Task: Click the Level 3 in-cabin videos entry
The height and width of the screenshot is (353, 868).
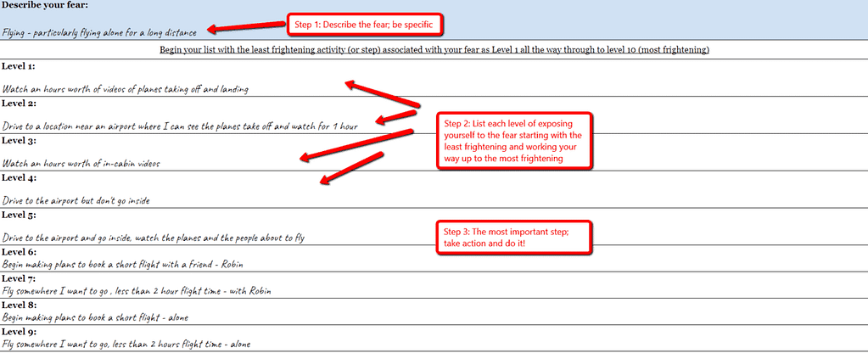Action: (x=81, y=163)
